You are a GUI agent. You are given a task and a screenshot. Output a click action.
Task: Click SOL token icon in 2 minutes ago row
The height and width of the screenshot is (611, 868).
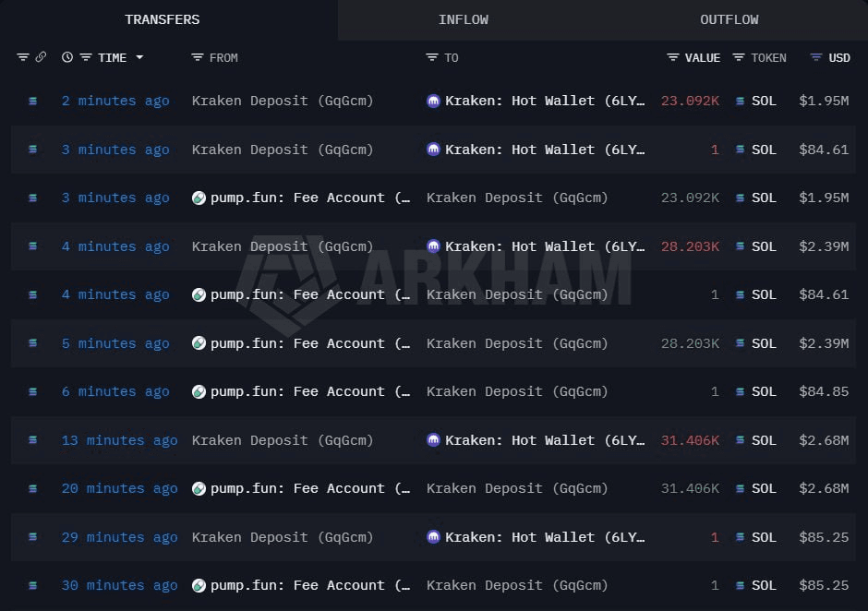pyautogui.click(x=740, y=101)
